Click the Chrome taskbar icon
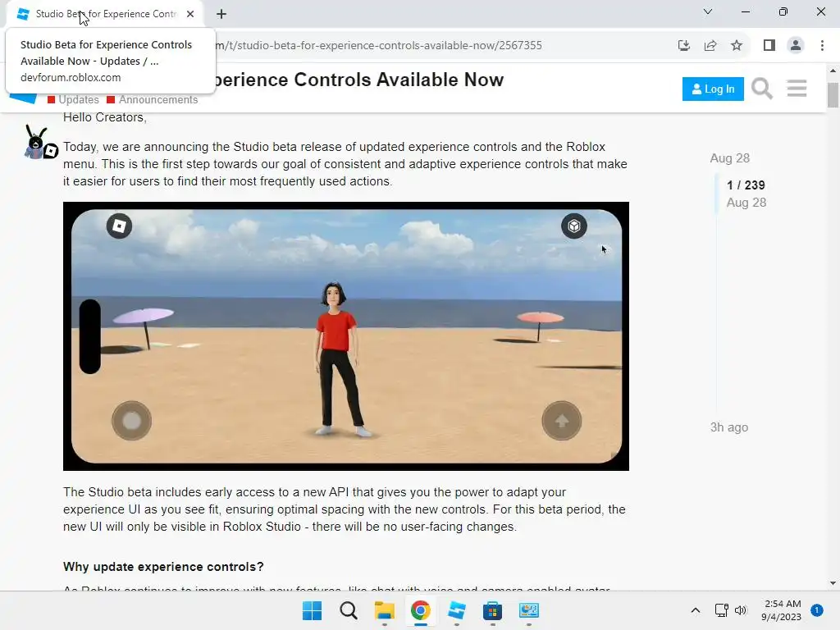Screen dimensions: 840x630 point(421,610)
